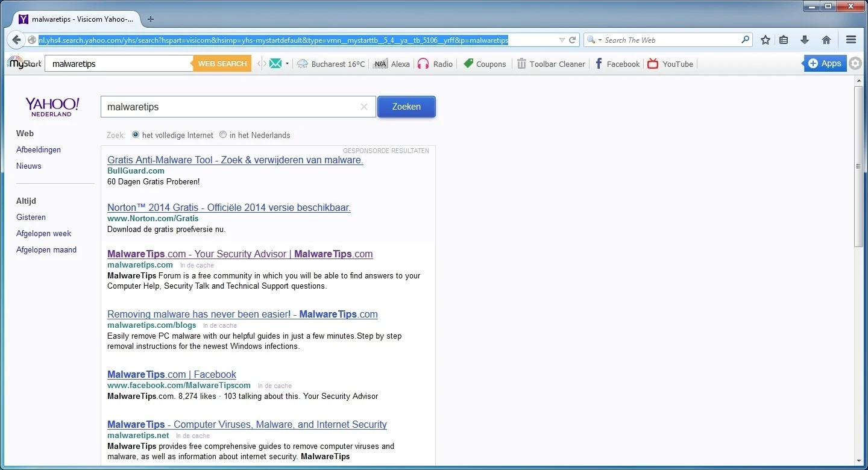Screen dimensions: 868x470
Task: Expand the search engine selector dropdown
Action: (x=594, y=40)
